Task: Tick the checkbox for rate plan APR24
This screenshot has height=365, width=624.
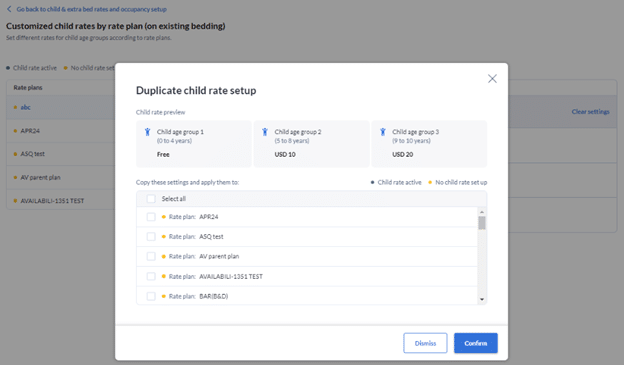Action: point(151,217)
